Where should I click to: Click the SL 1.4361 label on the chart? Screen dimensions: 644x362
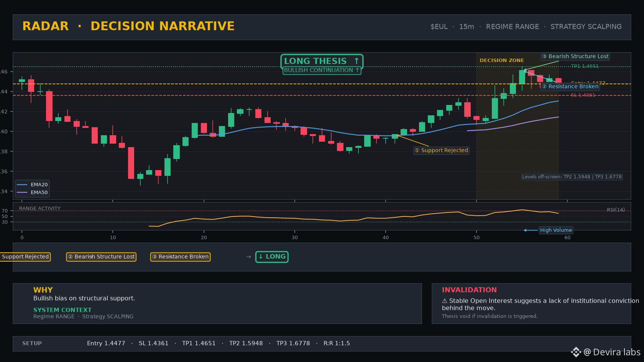coord(583,95)
